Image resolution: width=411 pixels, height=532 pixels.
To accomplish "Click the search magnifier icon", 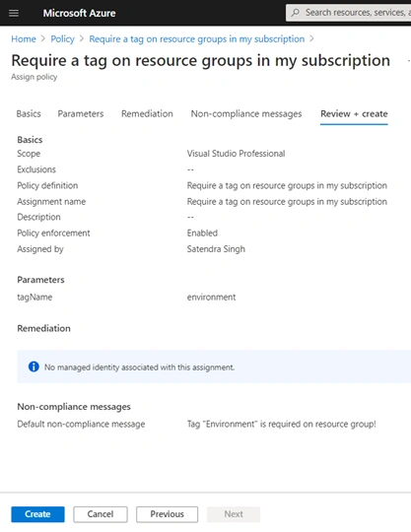I will point(296,13).
